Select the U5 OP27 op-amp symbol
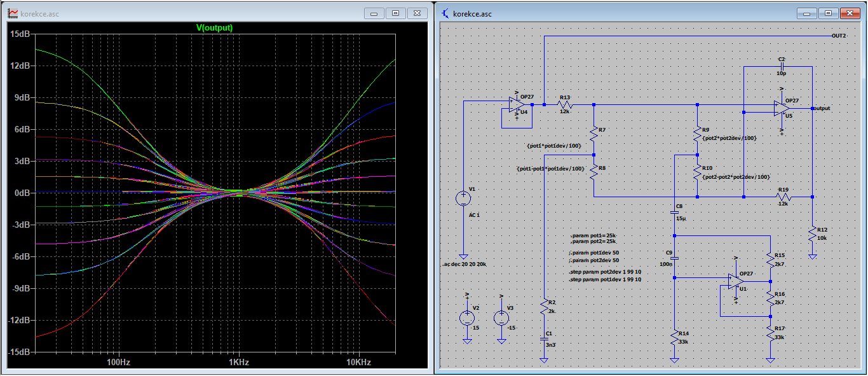 pos(781,108)
